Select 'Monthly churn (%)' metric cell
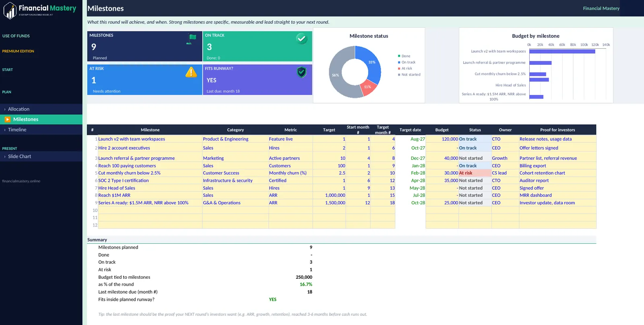The image size is (644, 325). click(291, 173)
